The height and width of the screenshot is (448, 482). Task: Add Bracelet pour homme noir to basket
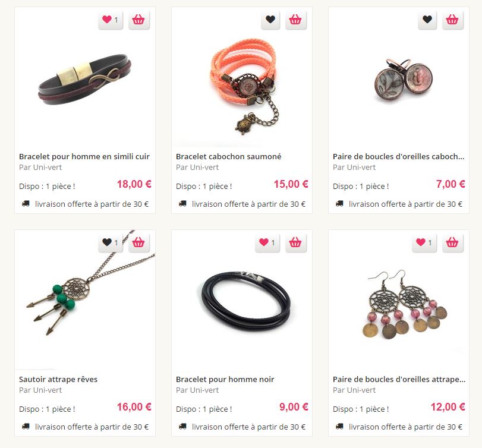pyautogui.click(x=296, y=243)
